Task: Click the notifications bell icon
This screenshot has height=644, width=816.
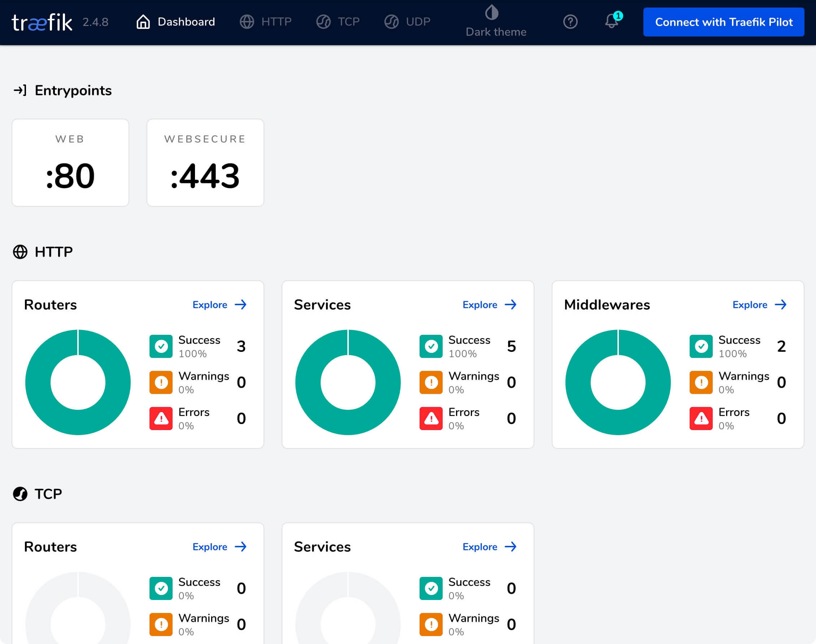Action: coord(611,21)
